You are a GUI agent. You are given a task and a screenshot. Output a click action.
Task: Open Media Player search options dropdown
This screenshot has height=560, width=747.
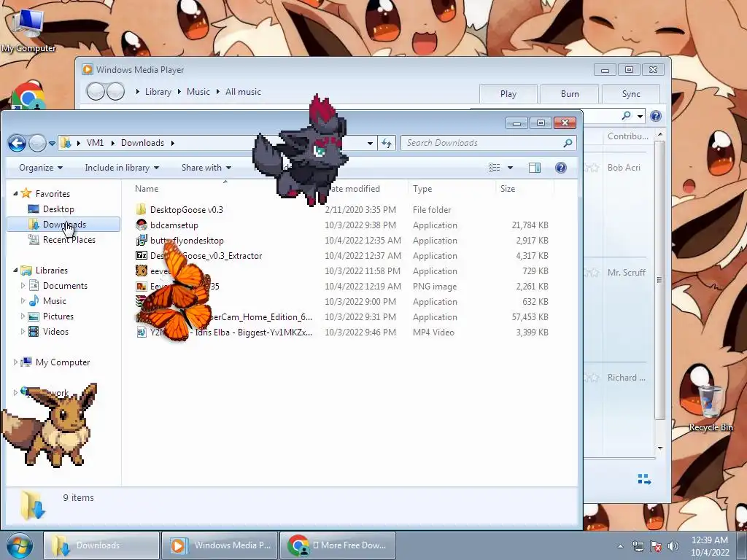click(x=640, y=116)
